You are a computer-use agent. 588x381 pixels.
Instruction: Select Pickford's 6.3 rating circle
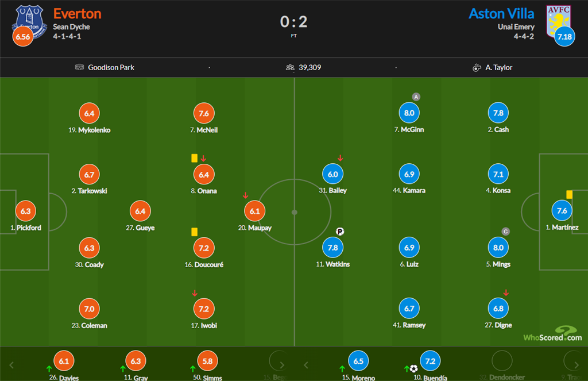[x=25, y=211]
